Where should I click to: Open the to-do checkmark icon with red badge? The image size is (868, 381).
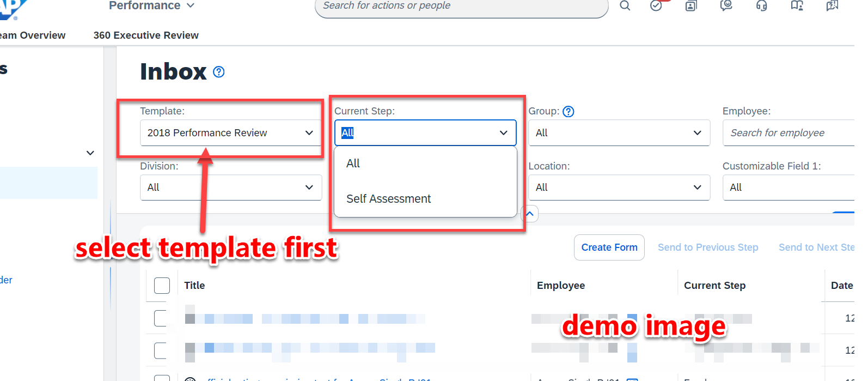[657, 5]
